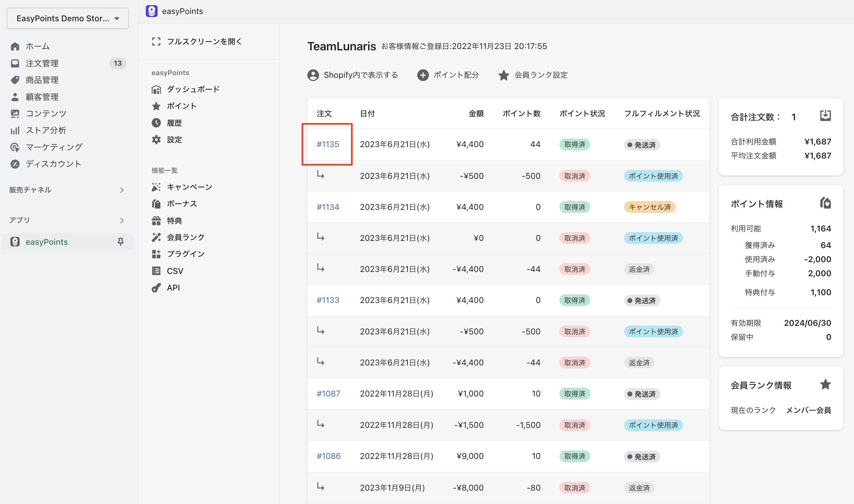
Task: Open order #1135 link
Action: point(328,144)
